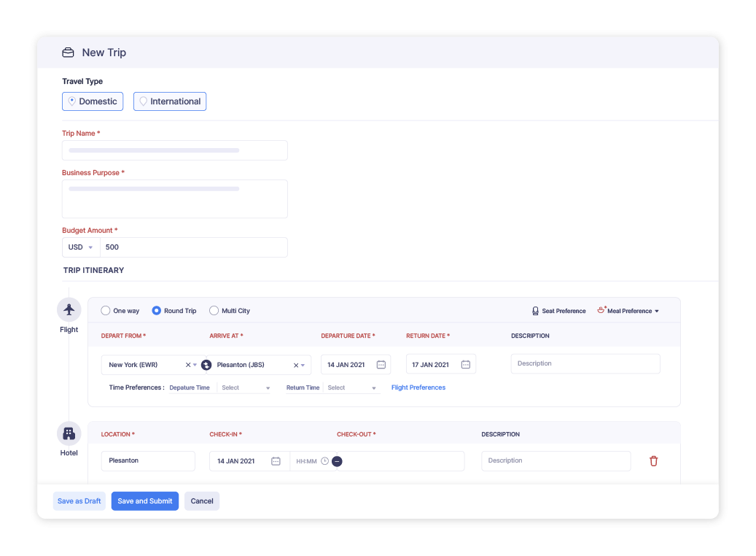This screenshot has height=556, width=756.
Task: Switch travel type to International
Action: pyautogui.click(x=170, y=101)
